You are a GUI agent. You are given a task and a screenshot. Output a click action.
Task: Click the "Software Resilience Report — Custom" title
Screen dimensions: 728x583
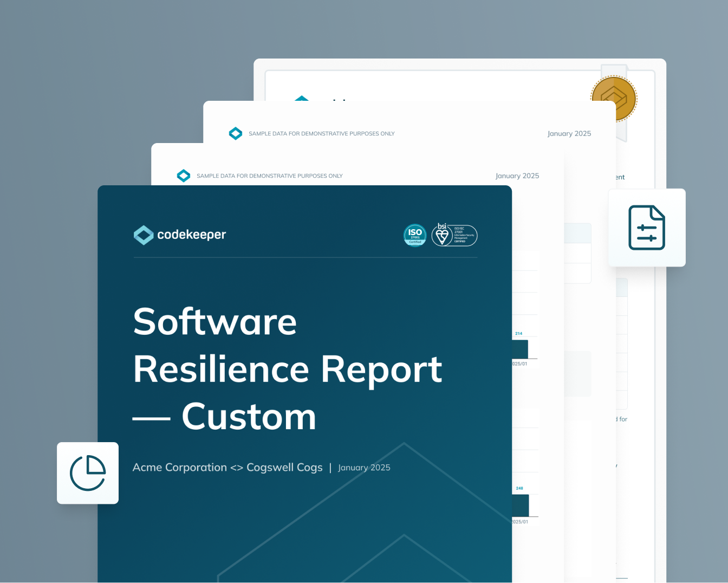(x=288, y=369)
